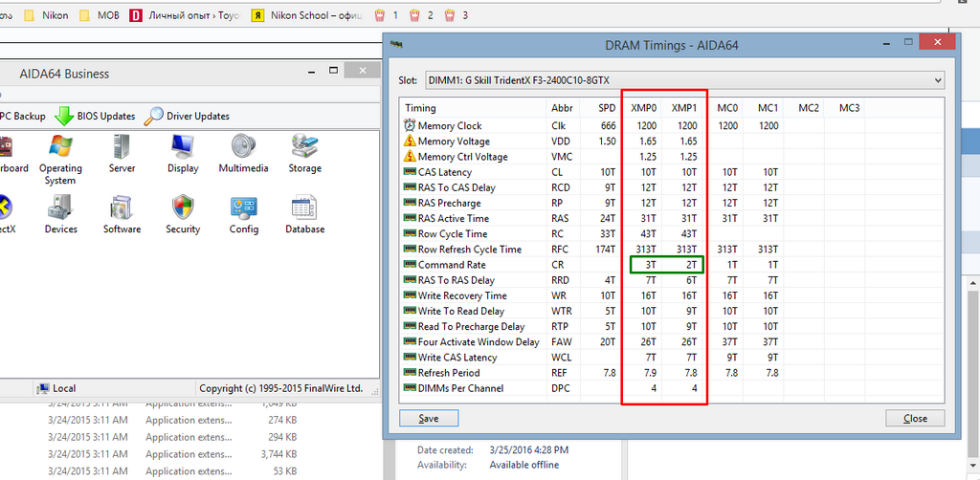Viewport: 980px width, 480px height.
Task: Select the Write CAS Latency row
Action: [672, 357]
